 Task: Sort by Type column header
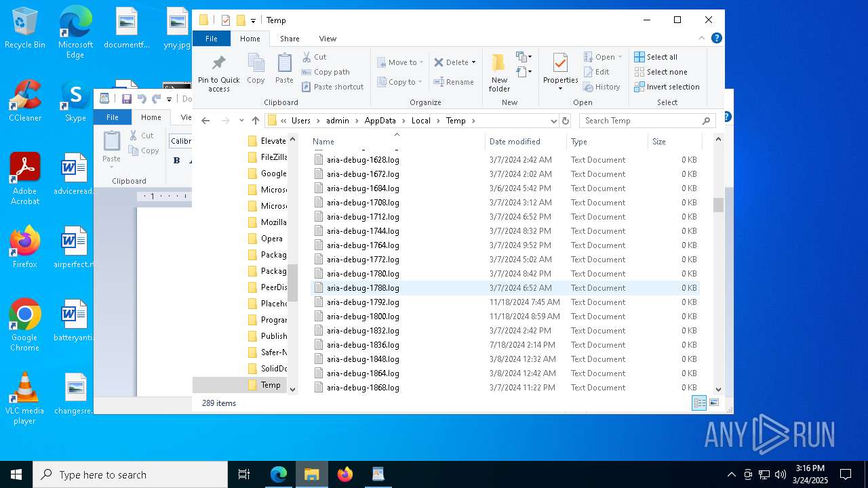[607, 141]
